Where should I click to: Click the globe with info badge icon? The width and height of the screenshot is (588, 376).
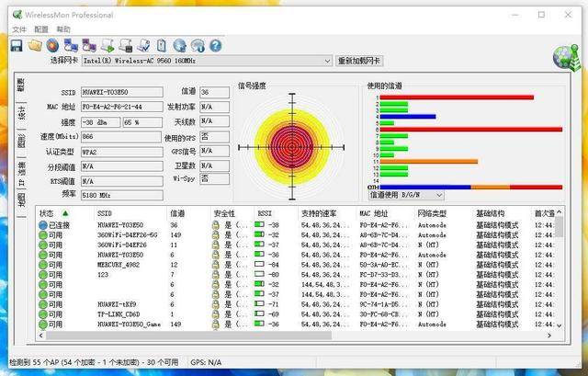click(198, 46)
